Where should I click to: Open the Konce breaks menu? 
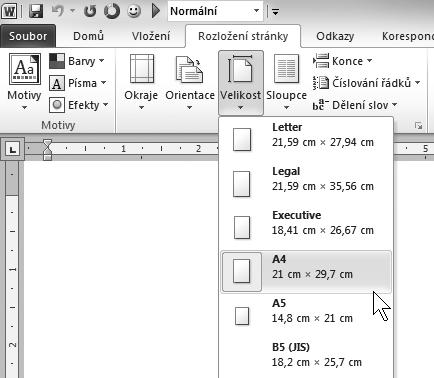pyautogui.click(x=343, y=61)
